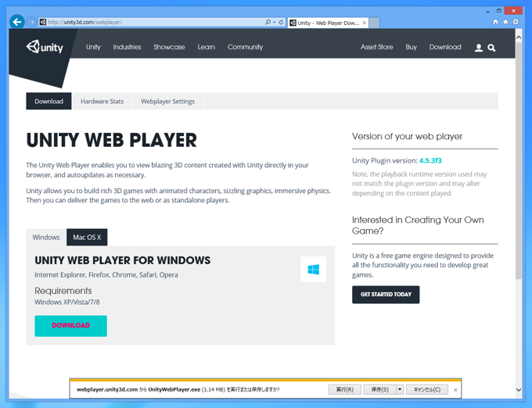The width and height of the screenshot is (532, 408).
Task: Select the Unity Web Player browser tab
Action: [327, 23]
